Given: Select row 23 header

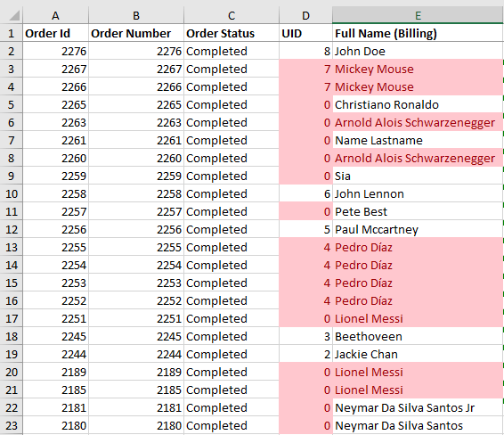Looking at the screenshot, I should click(x=12, y=425).
